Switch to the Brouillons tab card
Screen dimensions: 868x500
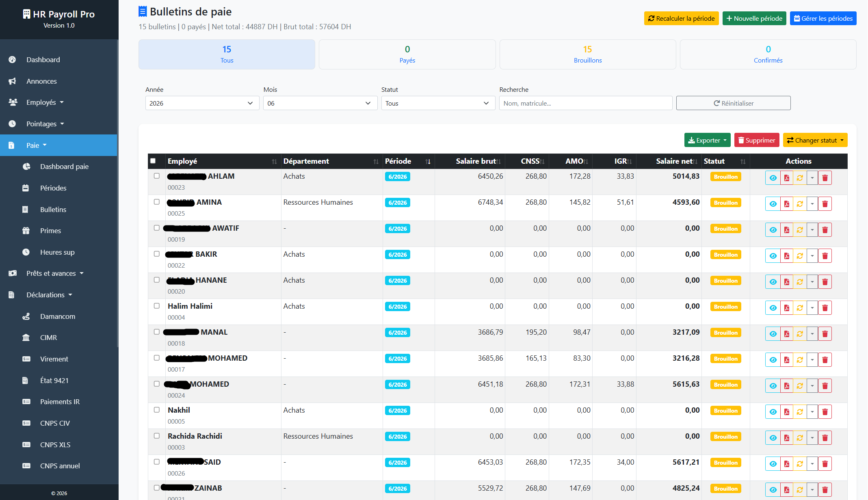click(x=587, y=54)
